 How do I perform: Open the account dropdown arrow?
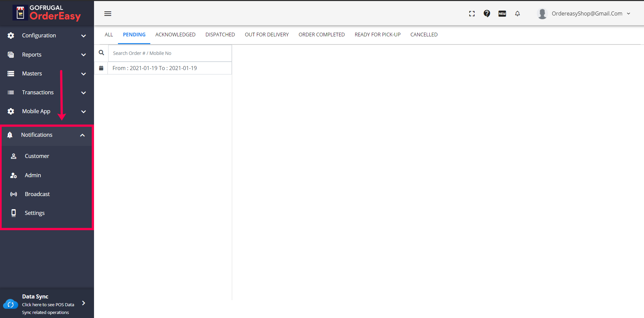[x=628, y=13]
